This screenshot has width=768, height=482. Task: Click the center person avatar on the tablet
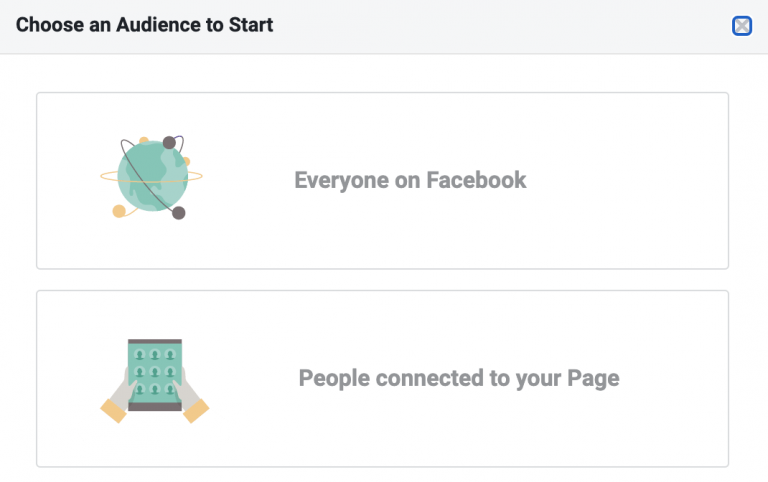tap(155, 372)
